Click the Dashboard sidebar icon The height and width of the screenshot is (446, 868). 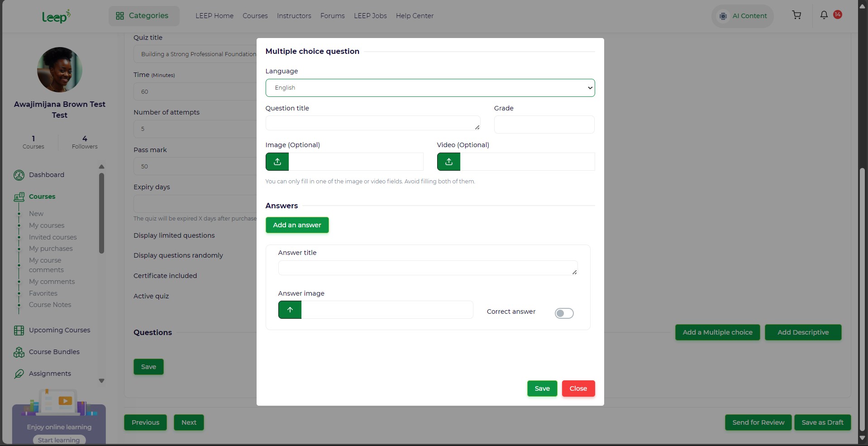click(x=19, y=175)
